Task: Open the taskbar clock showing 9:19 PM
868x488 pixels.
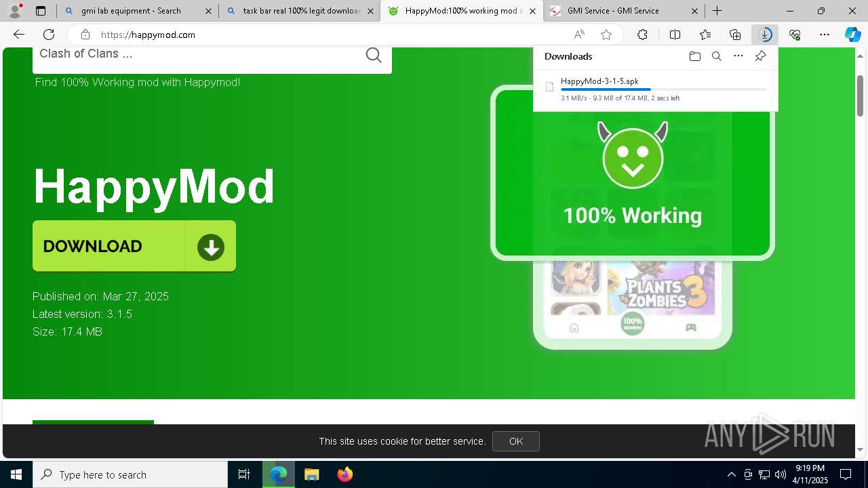Action: 810,474
